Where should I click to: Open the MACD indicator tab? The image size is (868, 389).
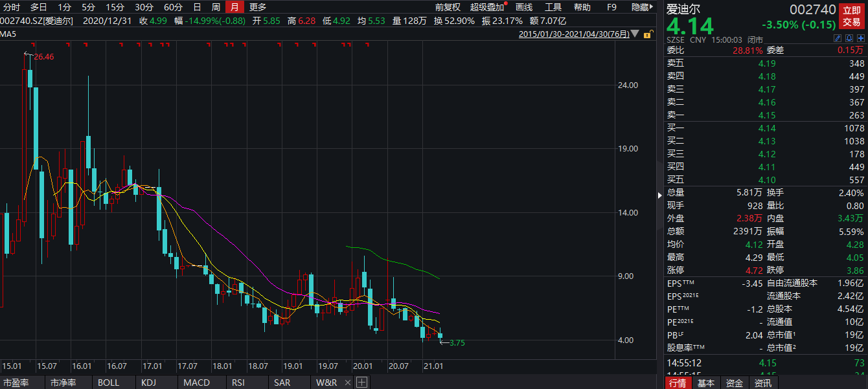pyautogui.click(x=196, y=383)
